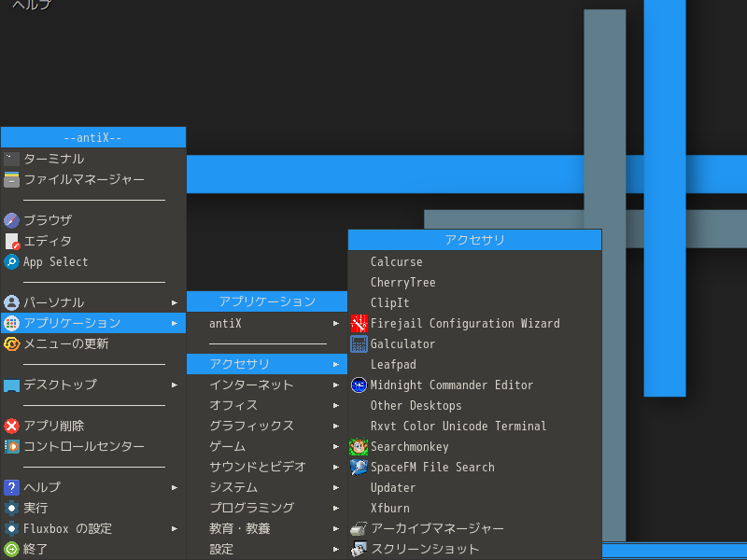Click the パーソナル user icon
This screenshot has width=747, height=560.
pyautogui.click(x=11, y=302)
